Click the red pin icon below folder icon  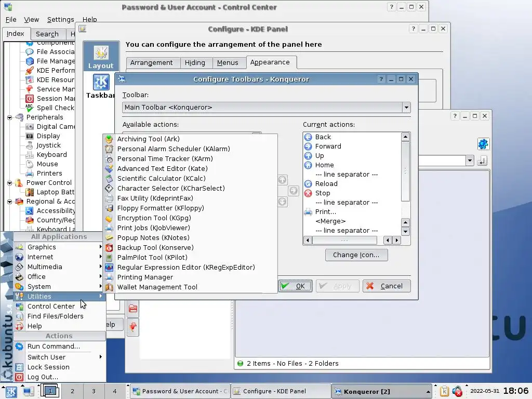(x=133, y=327)
